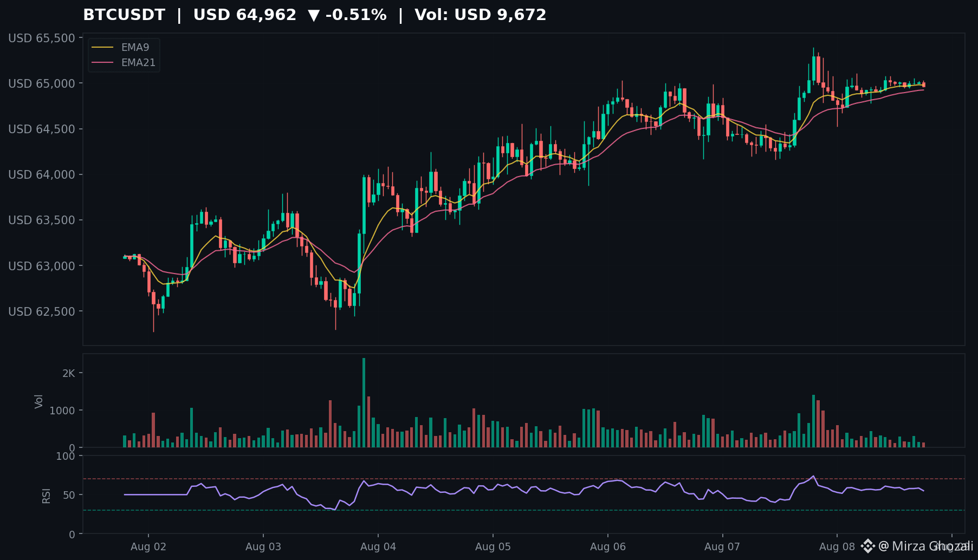This screenshot has width=978, height=560.
Task: Select the USD 64,962 price in the header
Action: (245, 15)
